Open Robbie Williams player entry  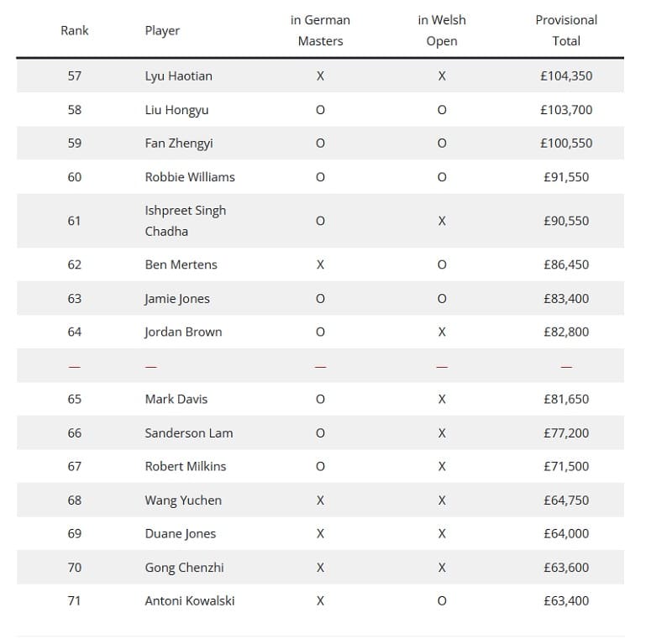(190, 176)
